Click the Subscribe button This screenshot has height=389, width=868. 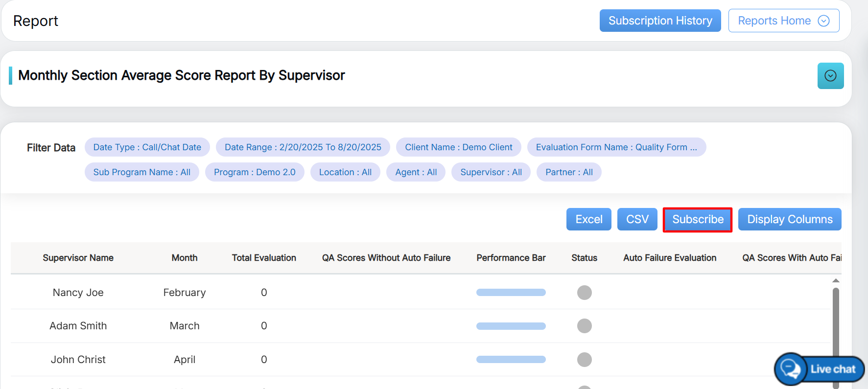[x=697, y=220]
